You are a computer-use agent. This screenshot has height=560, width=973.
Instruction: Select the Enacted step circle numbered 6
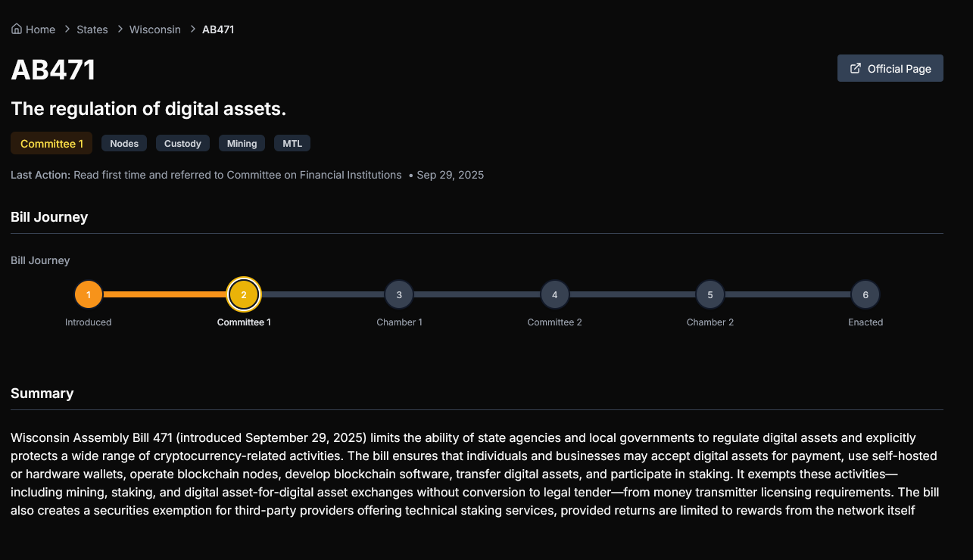click(865, 294)
